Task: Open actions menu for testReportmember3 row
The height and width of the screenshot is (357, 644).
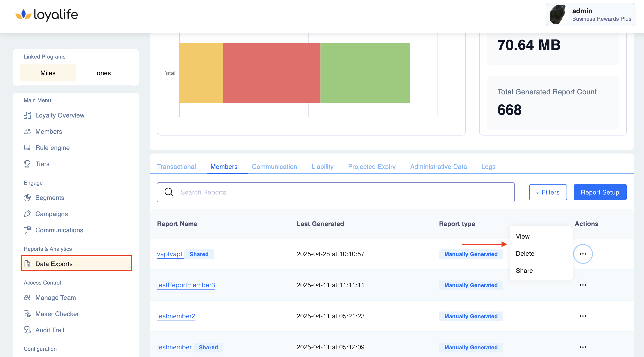Action: click(x=583, y=285)
